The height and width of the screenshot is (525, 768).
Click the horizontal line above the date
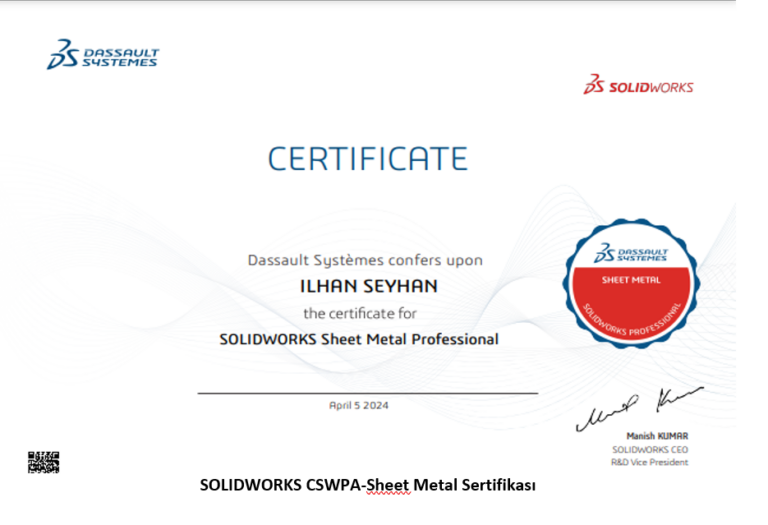click(367, 393)
